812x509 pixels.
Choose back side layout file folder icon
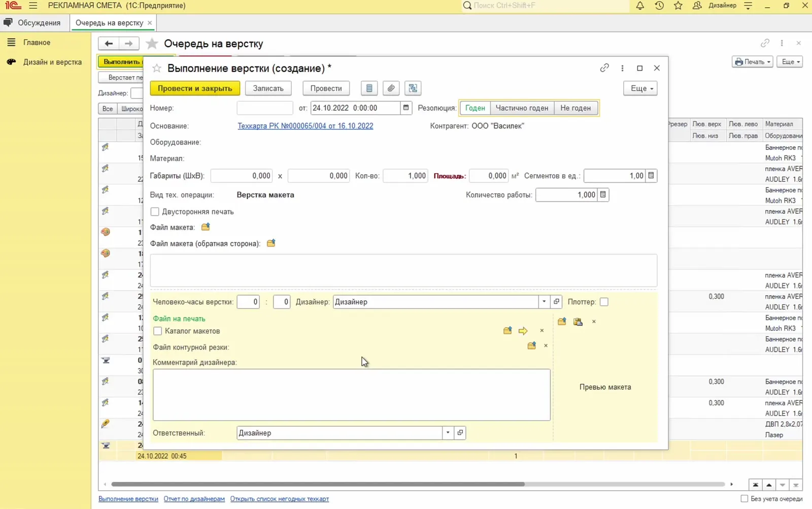pyautogui.click(x=271, y=243)
